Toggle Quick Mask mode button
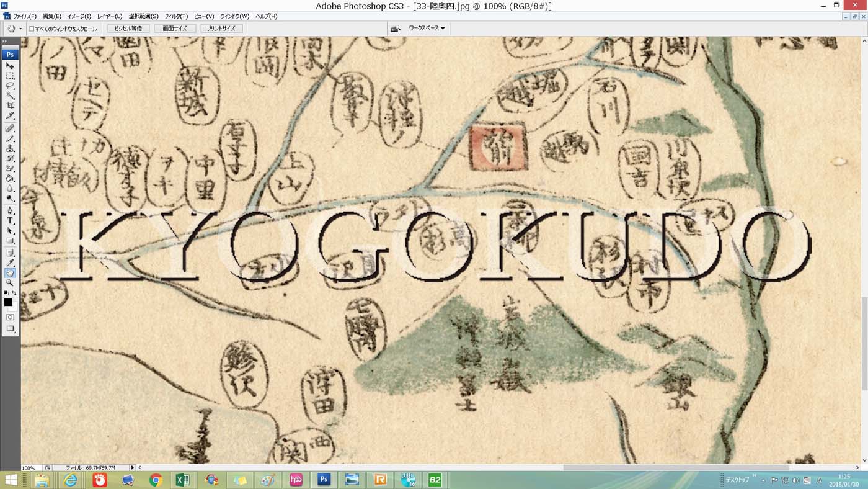The width and height of the screenshot is (868, 489). click(x=10, y=317)
